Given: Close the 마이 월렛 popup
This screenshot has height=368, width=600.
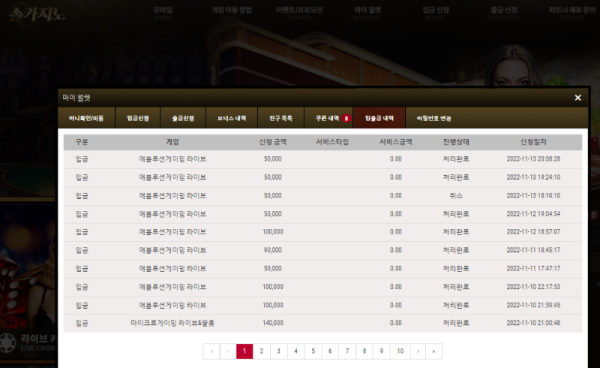Looking at the screenshot, I should [x=578, y=98].
